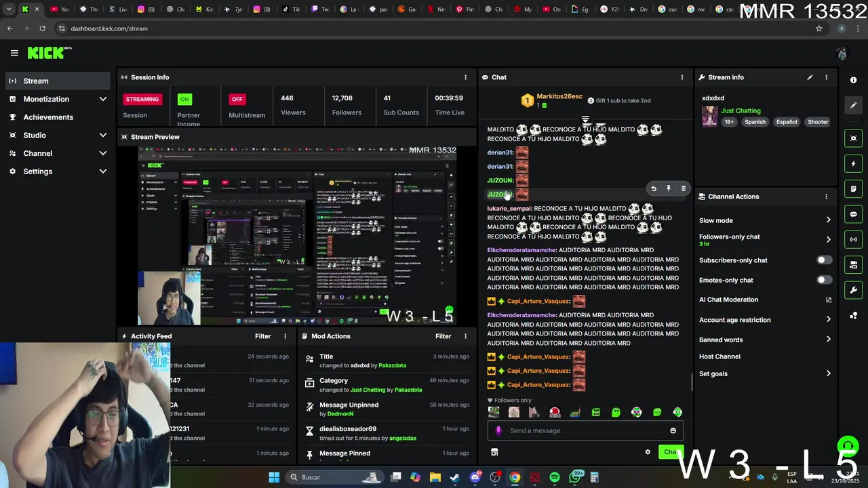The image size is (868, 488).
Task: Open chat settings gear icon
Action: coord(648,452)
